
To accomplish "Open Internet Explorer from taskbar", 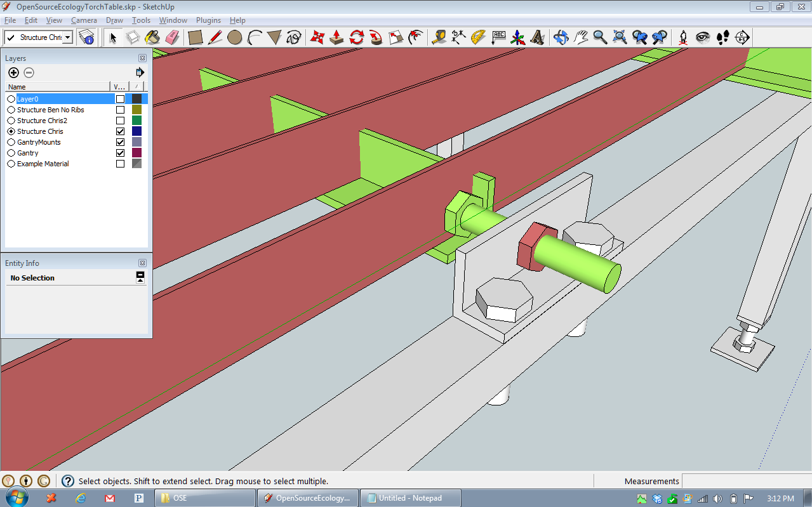I will (81, 498).
